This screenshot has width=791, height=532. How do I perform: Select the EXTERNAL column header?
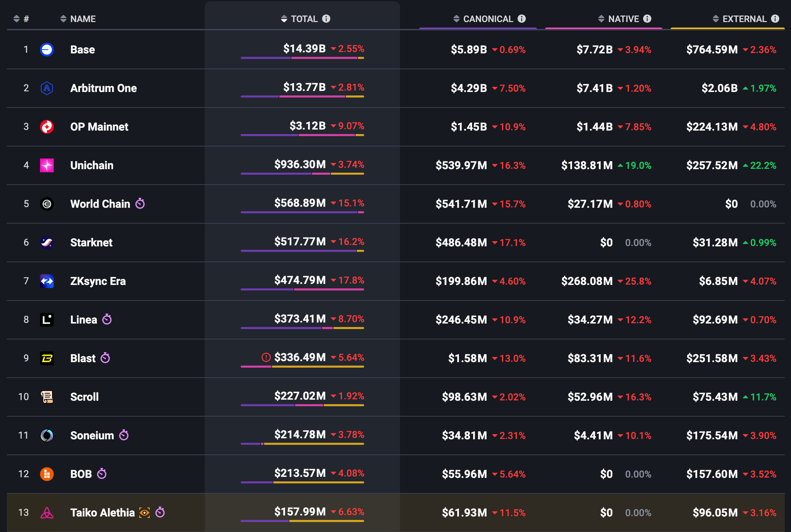coord(744,19)
